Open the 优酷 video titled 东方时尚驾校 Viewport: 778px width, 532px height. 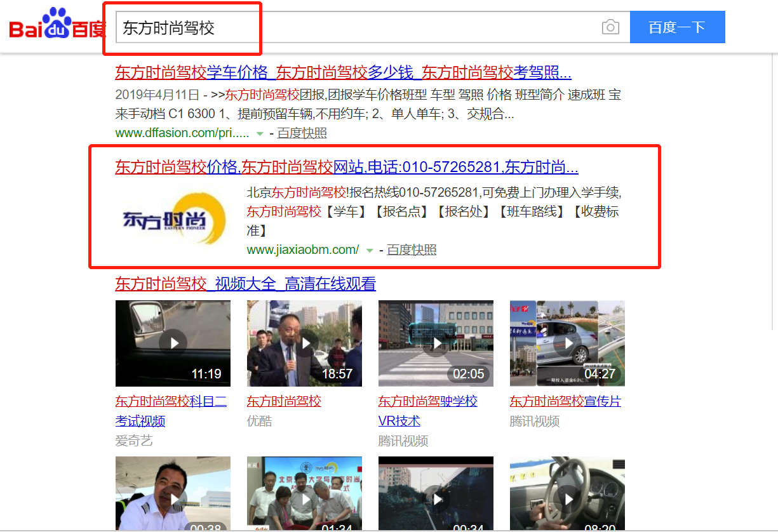point(284,401)
